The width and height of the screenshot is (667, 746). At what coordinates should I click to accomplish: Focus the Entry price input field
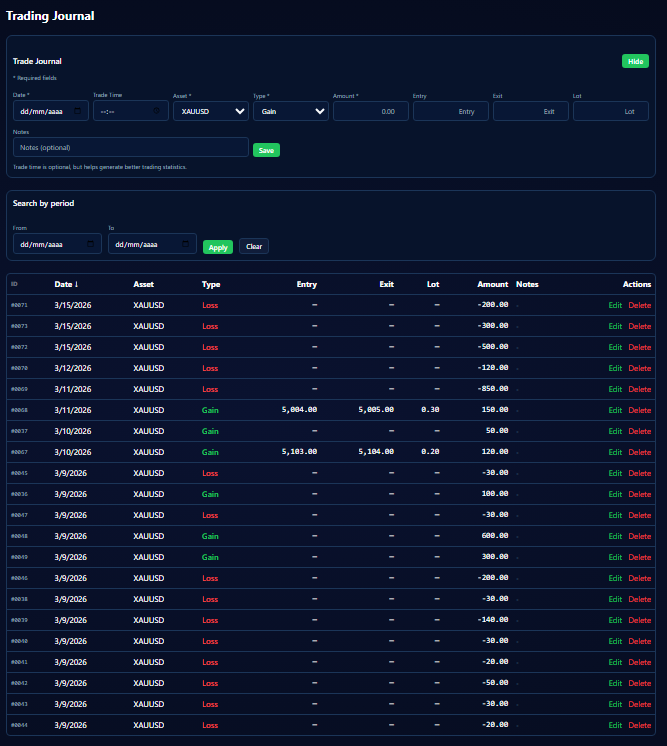tap(451, 111)
